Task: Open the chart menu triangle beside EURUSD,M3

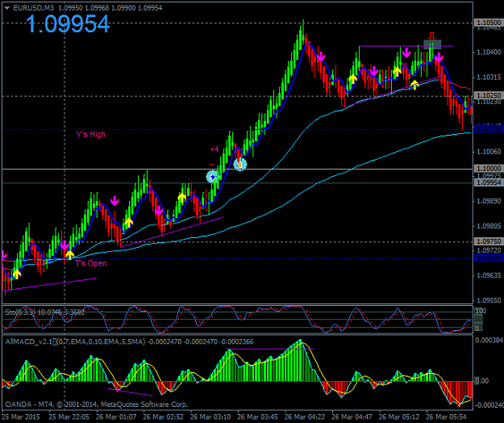Action: 7,8
